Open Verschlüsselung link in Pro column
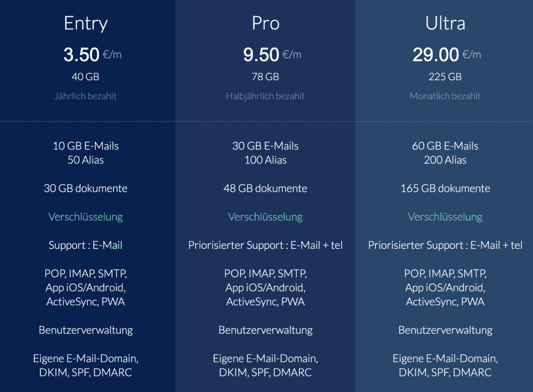This screenshot has height=392, width=533. point(265,217)
